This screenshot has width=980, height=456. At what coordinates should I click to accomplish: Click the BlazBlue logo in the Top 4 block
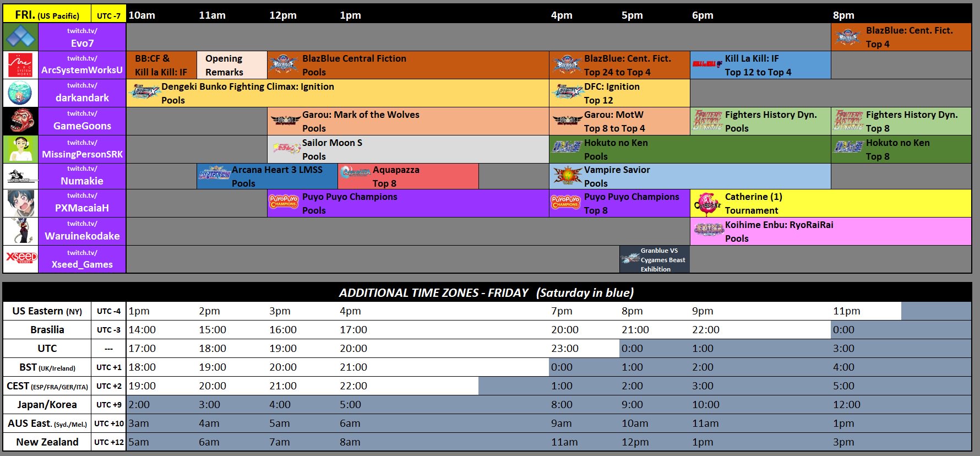coord(848,37)
